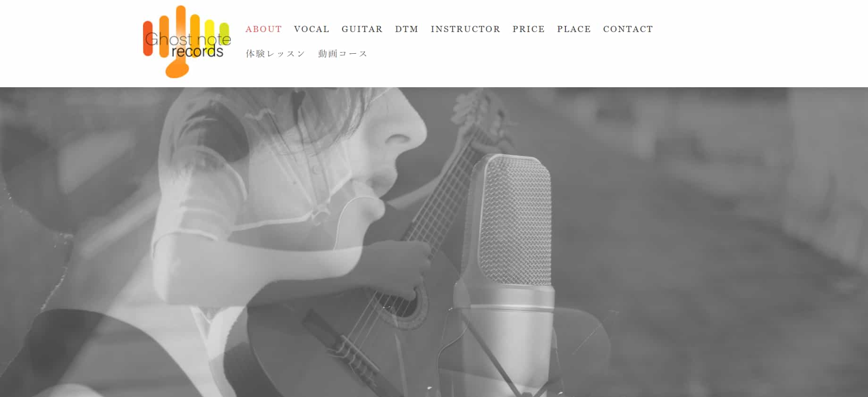View the PRICE page

coord(529,29)
